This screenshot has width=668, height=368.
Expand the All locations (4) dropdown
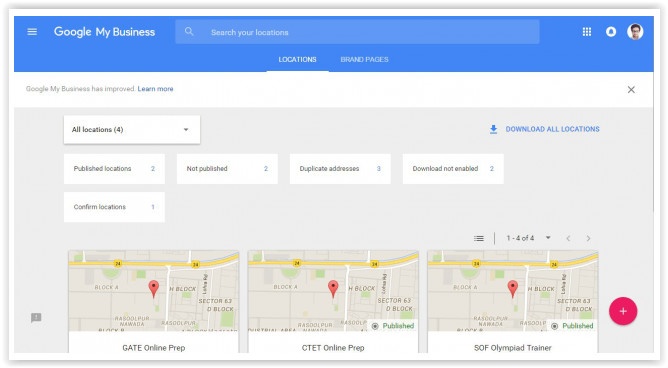[132, 129]
